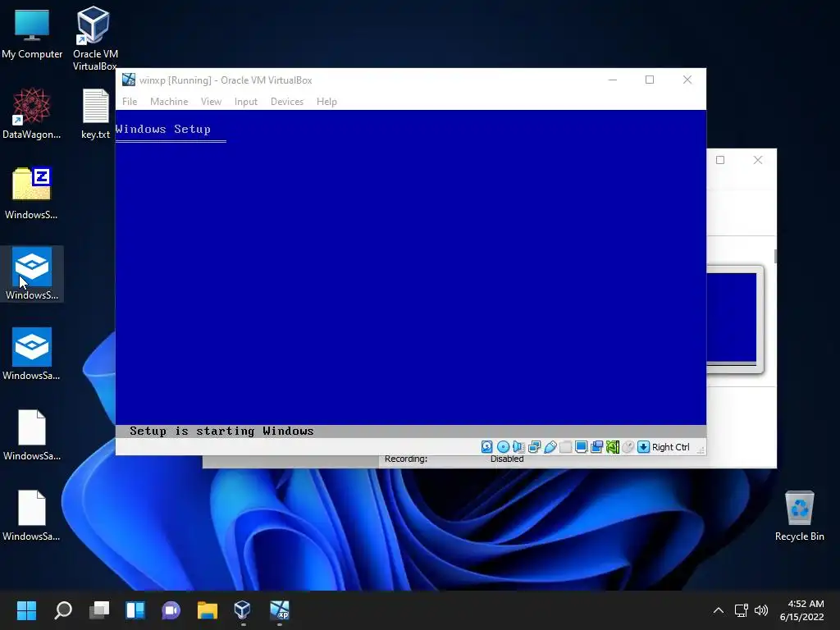Click the network adapters status icon

click(x=534, y=447)
